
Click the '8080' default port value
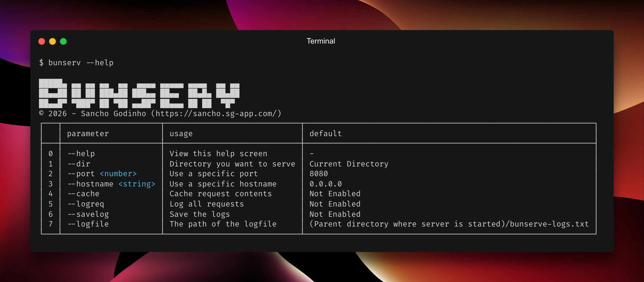tap(319, 174)
